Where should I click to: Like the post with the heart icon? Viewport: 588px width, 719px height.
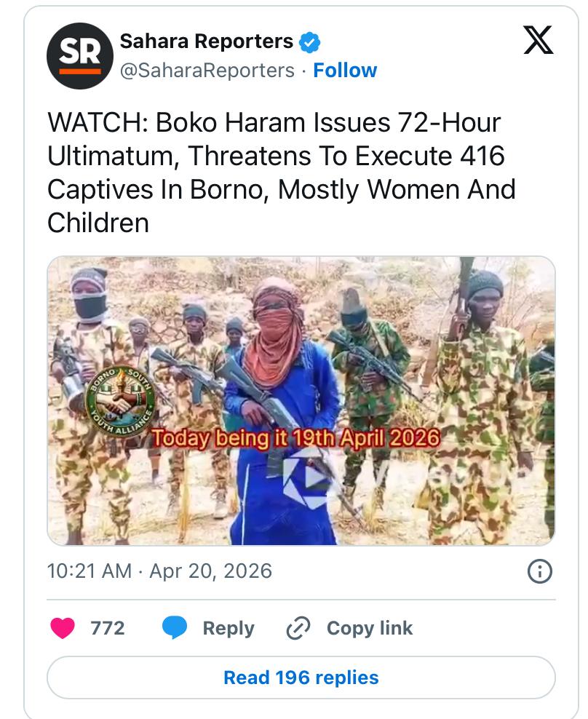pyautogui.click(x=63, y=628)
